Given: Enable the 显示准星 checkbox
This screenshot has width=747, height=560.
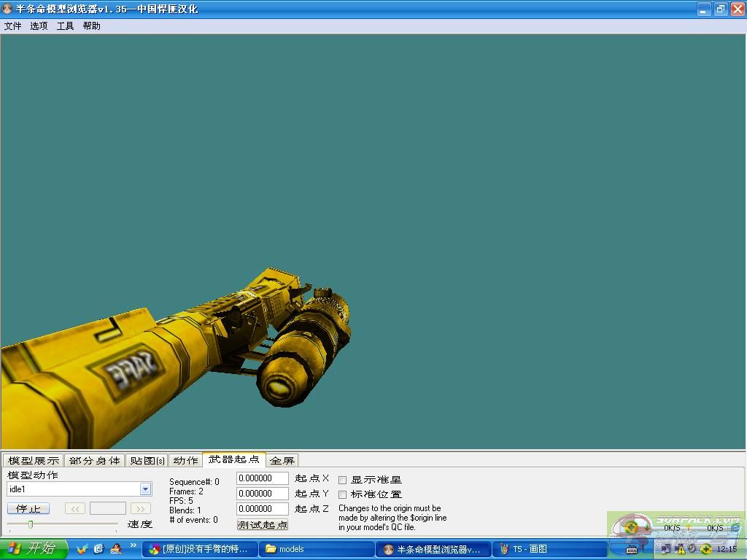Looking at the screenshot, I should [x=343, y=480].
